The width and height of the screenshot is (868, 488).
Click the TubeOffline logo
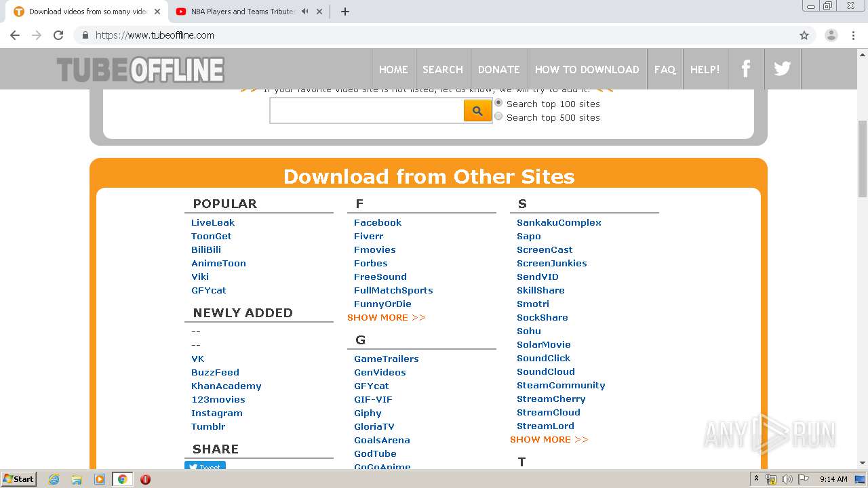pos(140,70)
